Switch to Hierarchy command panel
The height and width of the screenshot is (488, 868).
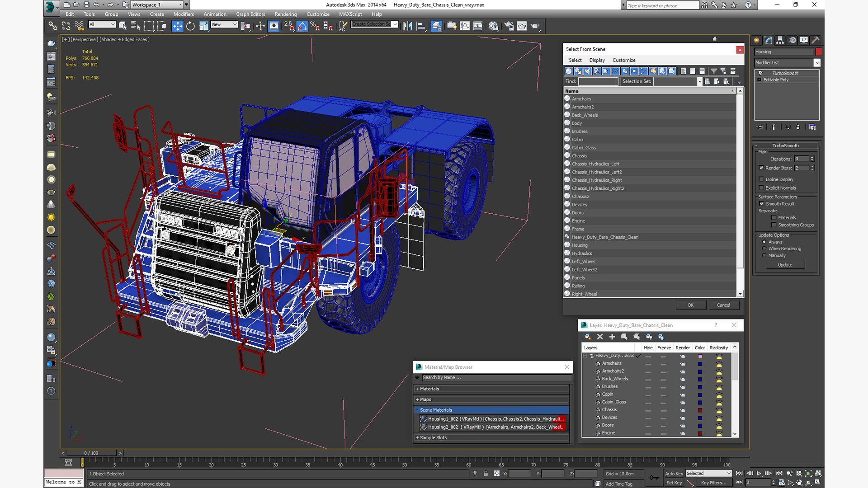tap(780, 40)
